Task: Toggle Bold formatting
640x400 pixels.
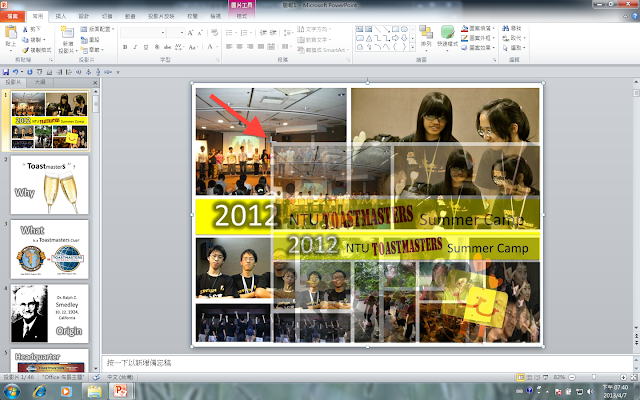Action: coord(125,47)
